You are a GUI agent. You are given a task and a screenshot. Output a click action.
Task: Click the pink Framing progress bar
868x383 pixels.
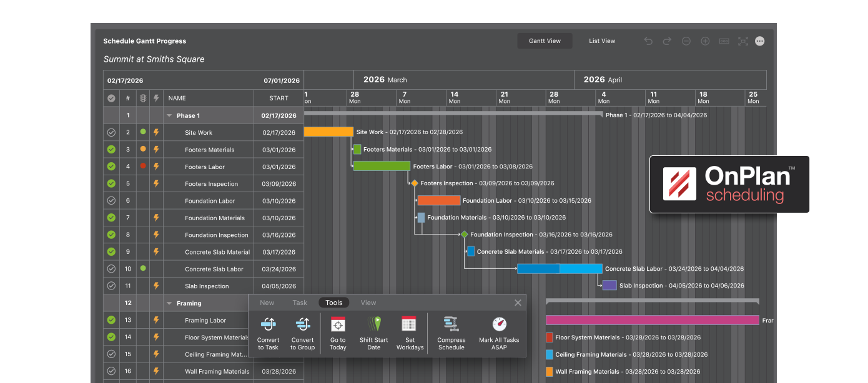point(653,319)
